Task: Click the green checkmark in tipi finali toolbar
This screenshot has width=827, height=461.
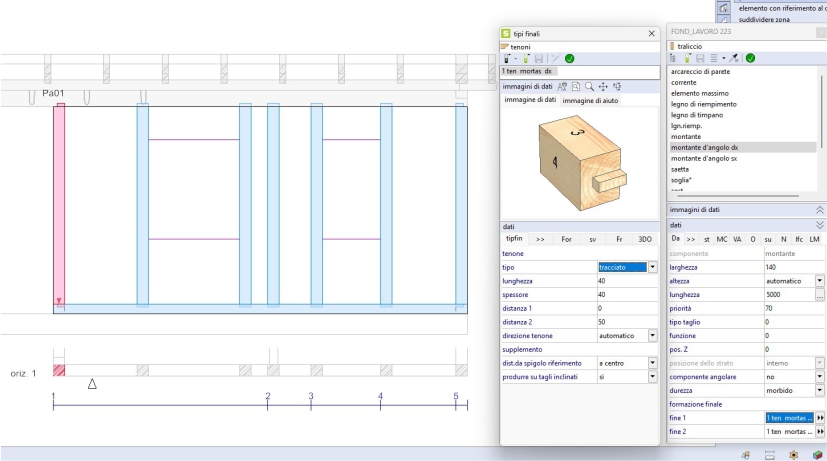Action: (569, 59)
